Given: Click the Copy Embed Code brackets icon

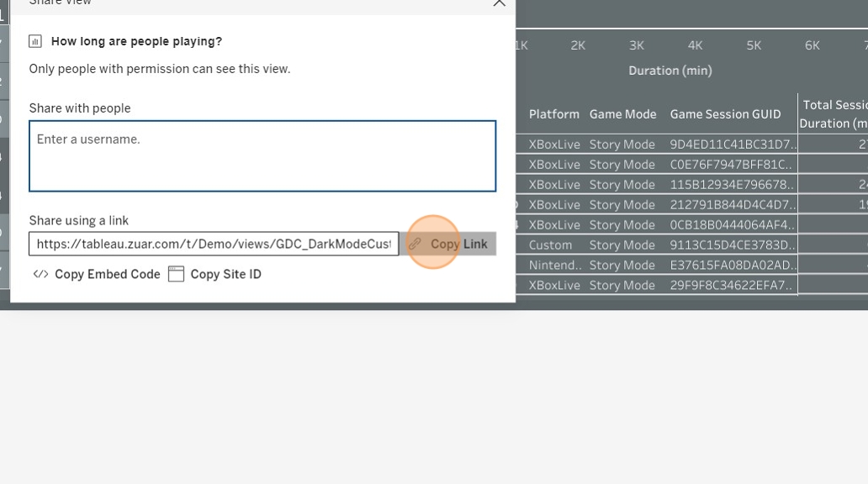Looking at the screenshot, I should pyautogui.click(x=40, y=275).
